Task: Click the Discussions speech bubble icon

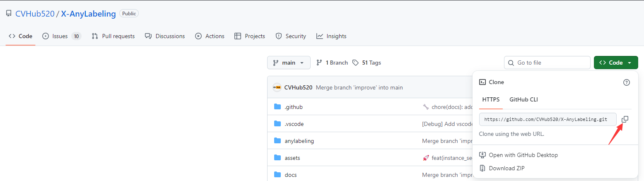Action: point(148,36)
